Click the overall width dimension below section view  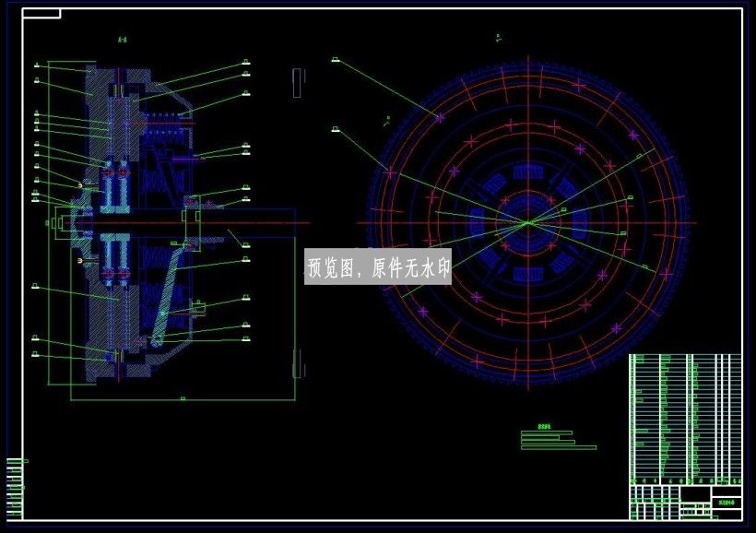tap(183, 399)
